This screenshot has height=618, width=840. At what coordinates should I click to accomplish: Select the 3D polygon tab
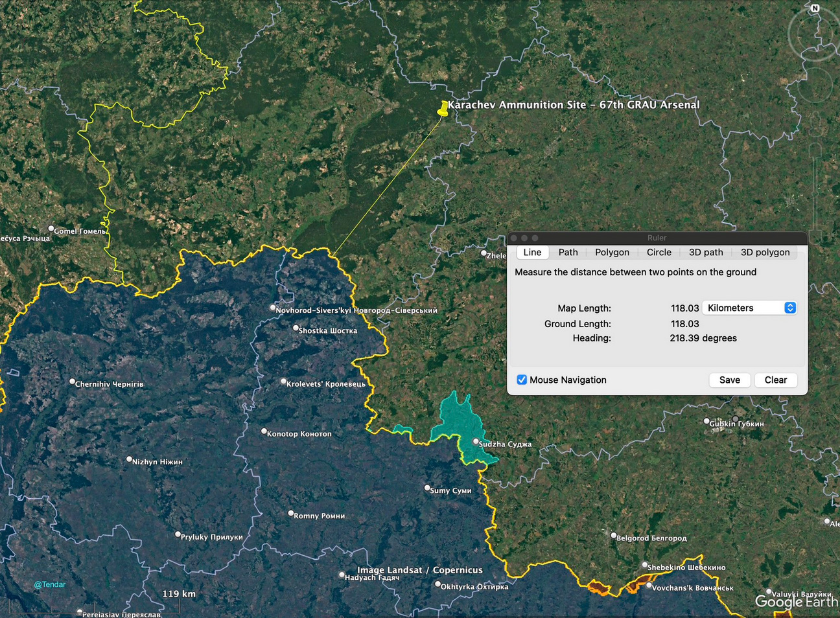765,252
